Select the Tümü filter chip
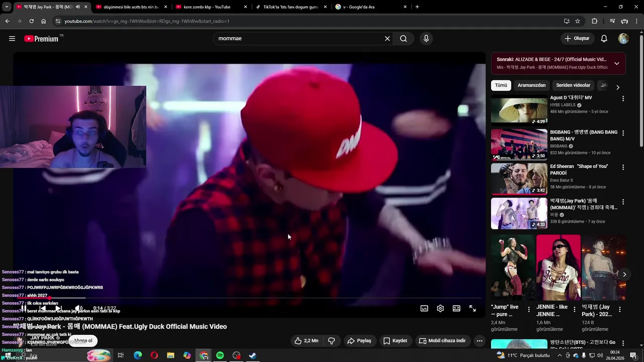This screenshot has height=362, width=644. tap(501, 85)
